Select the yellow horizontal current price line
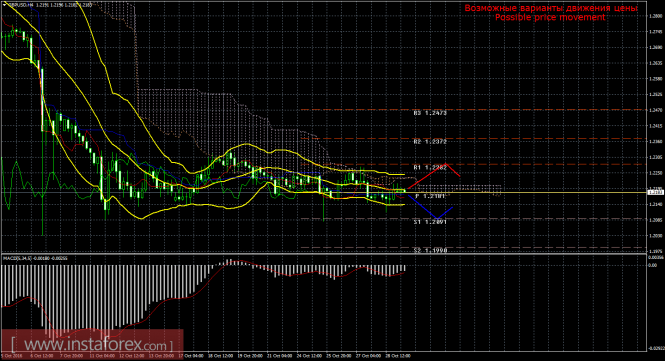 [x=526, y=193]
